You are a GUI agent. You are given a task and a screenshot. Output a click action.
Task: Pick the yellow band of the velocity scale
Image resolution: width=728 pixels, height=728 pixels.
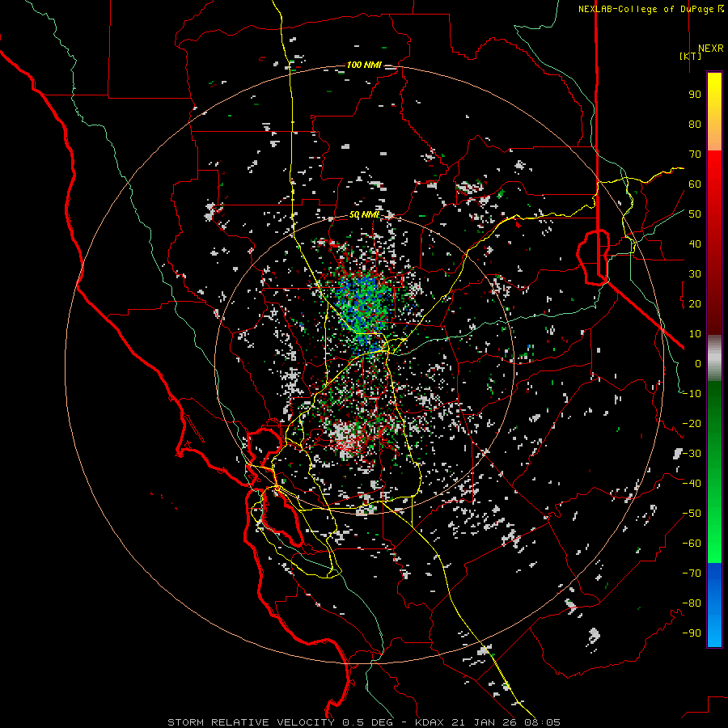pyautogui.click(x=714, y=112)
